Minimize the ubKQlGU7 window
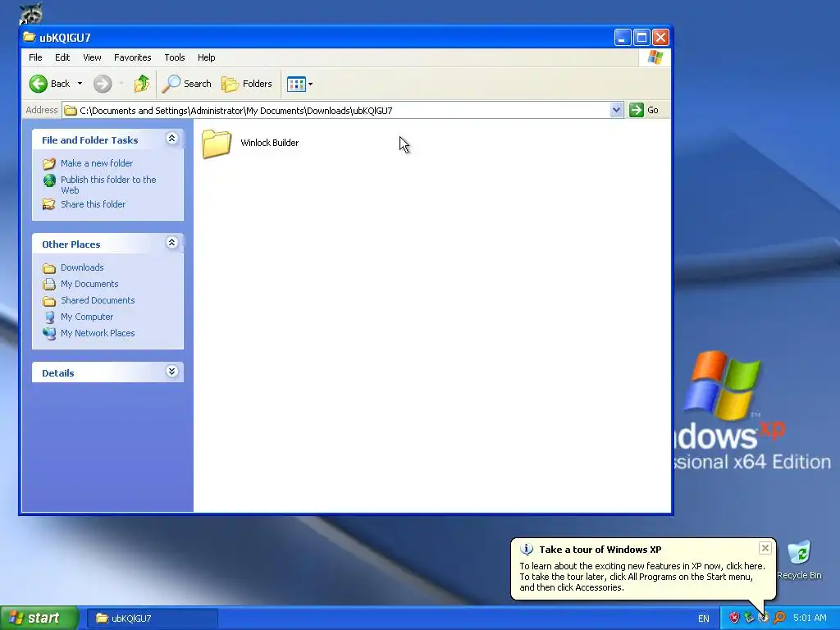 coord(622,38)
